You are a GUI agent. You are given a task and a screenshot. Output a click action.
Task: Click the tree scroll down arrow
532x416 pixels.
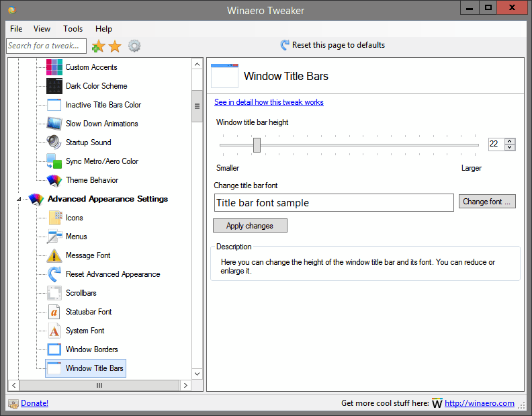pos(197,374)
